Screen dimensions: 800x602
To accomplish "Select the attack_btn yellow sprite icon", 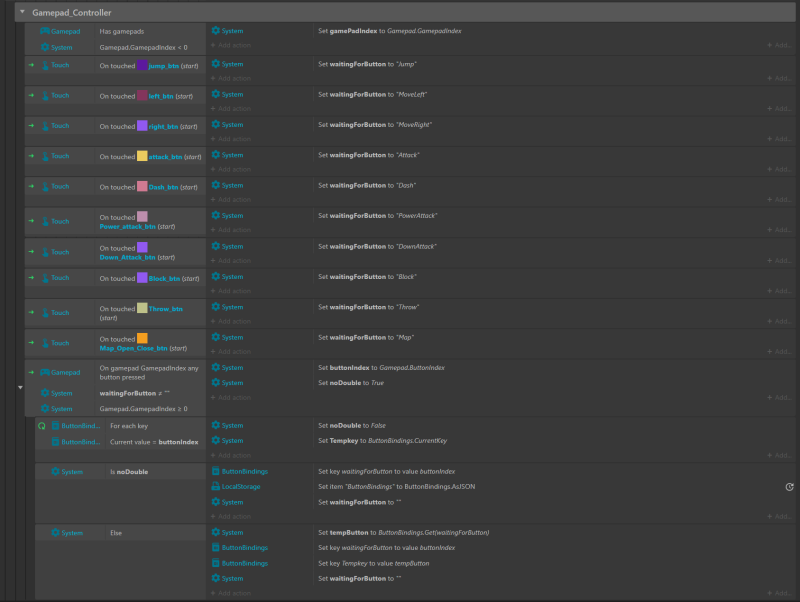I will coord(142,156).
